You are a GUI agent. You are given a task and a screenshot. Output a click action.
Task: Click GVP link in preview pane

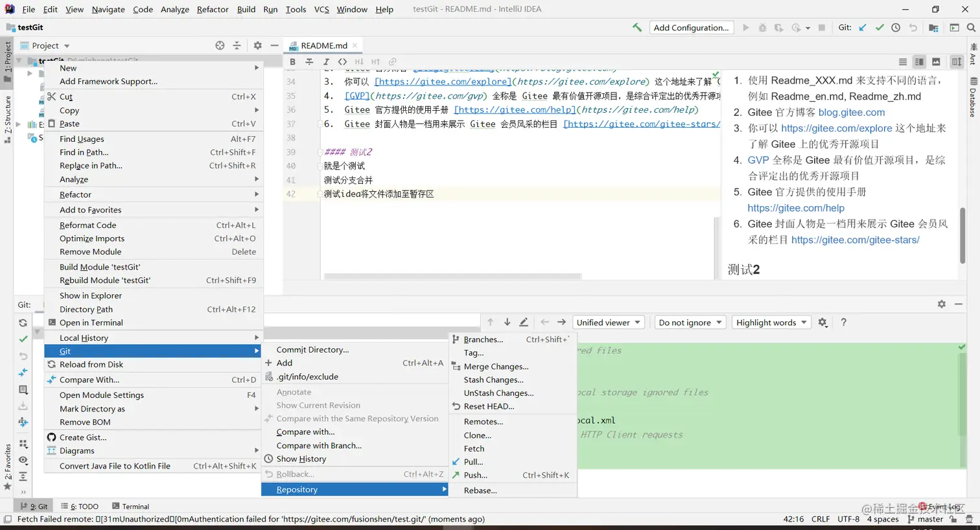[x=758, y=160]
